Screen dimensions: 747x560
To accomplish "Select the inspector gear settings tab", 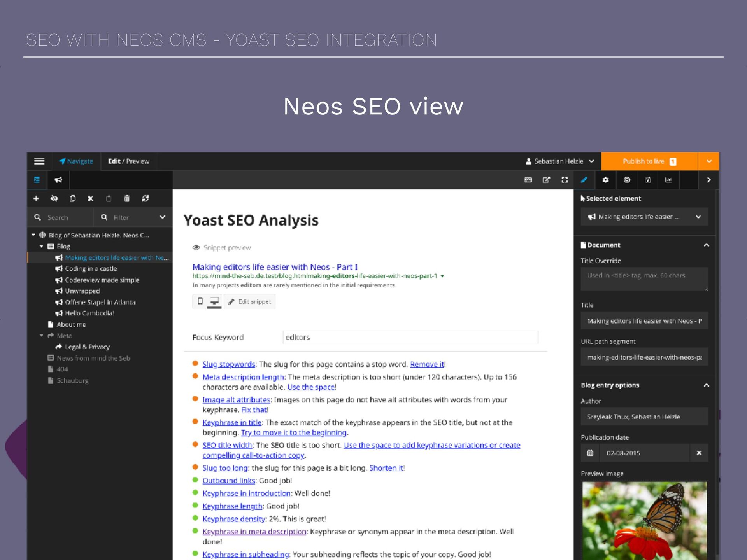I will (605, 180).
